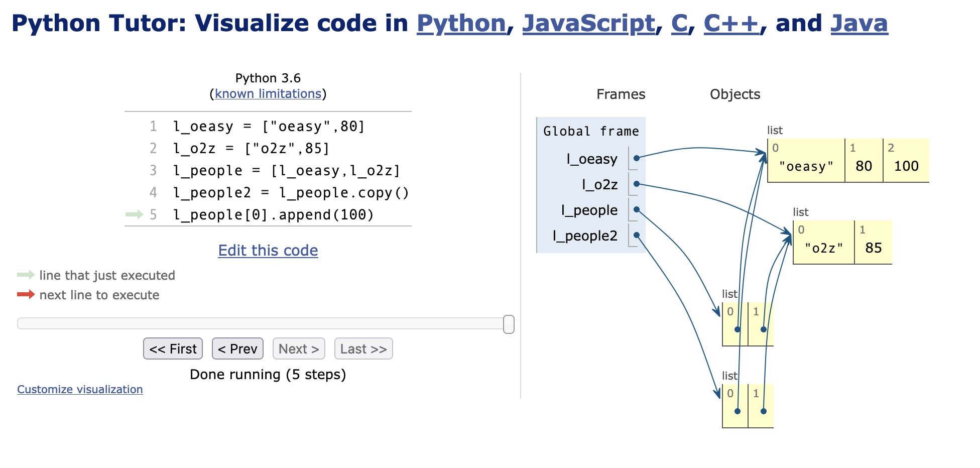Click the execution step slider handle
Viewport: 980px width, 468px height.
[x=509, y=324]
